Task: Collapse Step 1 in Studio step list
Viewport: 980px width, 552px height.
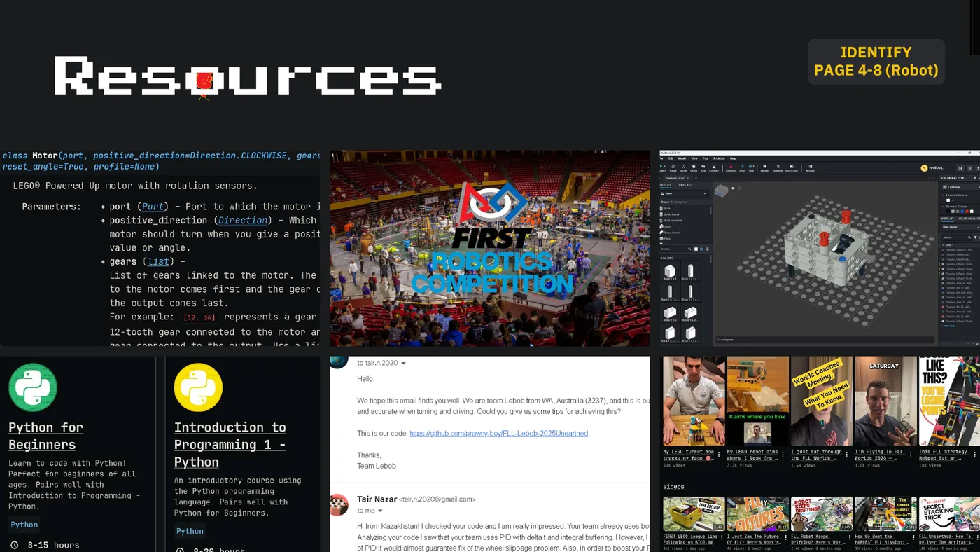Action: click(x=943, y=245)
